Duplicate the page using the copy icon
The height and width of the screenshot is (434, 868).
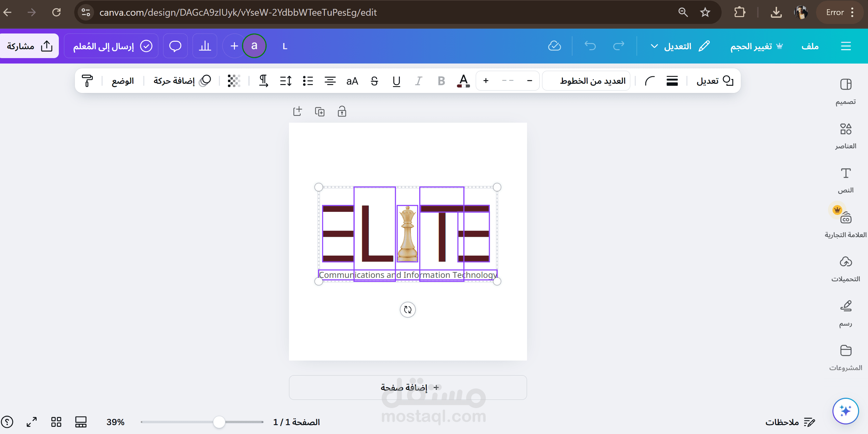coord(319,111)
